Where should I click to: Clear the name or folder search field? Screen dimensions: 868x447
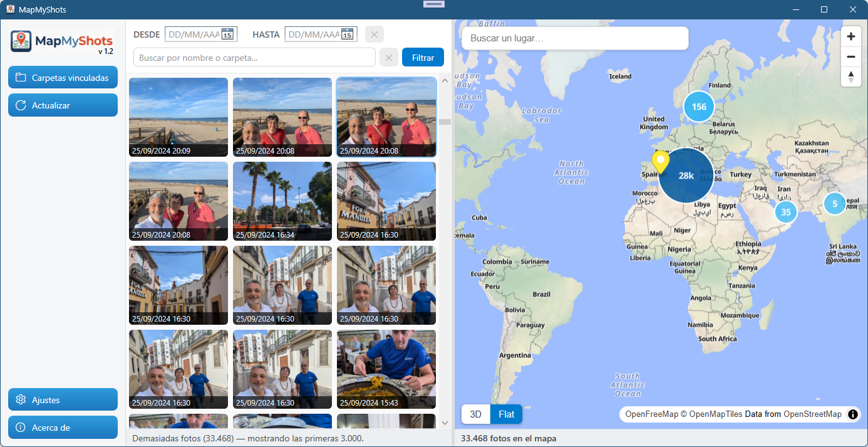(388, 58)
